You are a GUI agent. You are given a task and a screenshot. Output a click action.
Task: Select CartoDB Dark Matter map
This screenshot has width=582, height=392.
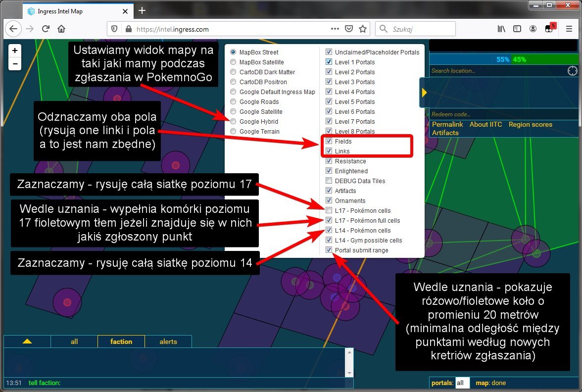pyautogui.click(x=233, y=72)
